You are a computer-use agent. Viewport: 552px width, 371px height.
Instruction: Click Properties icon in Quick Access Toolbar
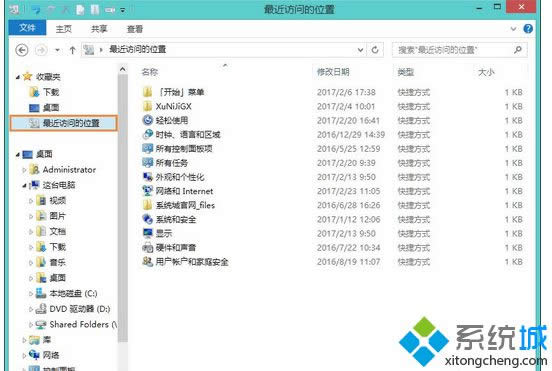[x=81, y=10]
